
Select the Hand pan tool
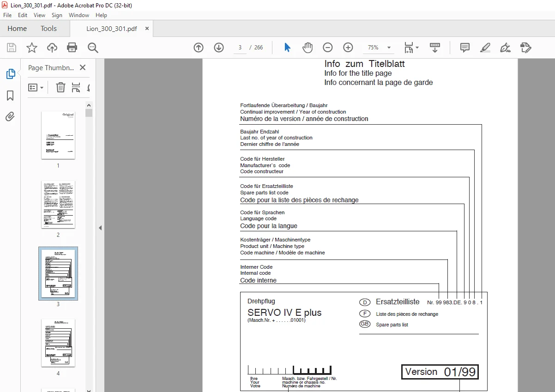click(308, 48)
